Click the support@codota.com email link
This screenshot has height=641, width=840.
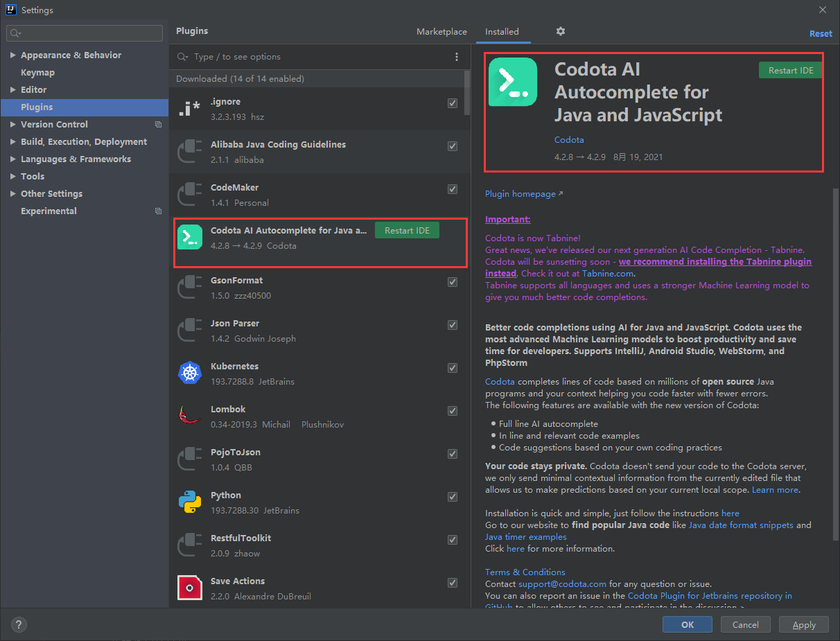(562, 584)
